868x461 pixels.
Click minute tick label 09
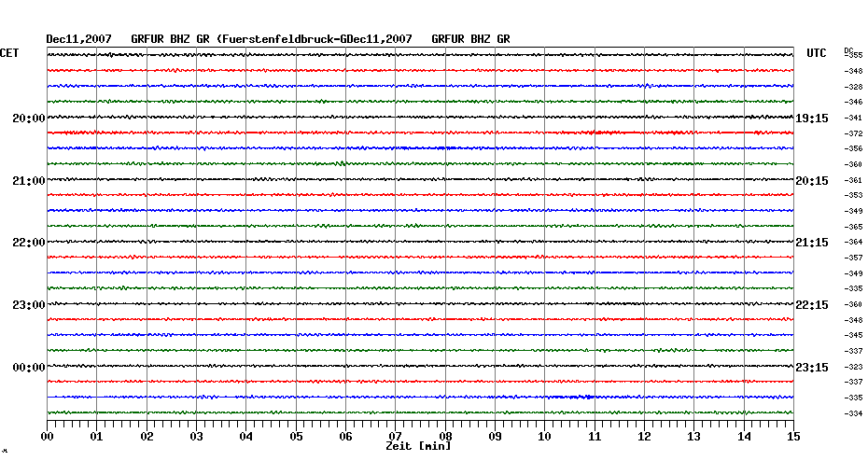point(495,437)
